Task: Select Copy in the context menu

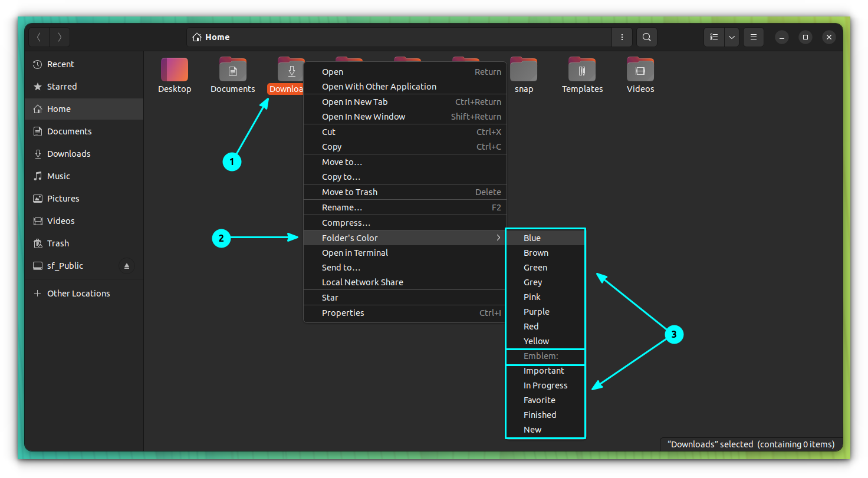Action: pos(405,147)
